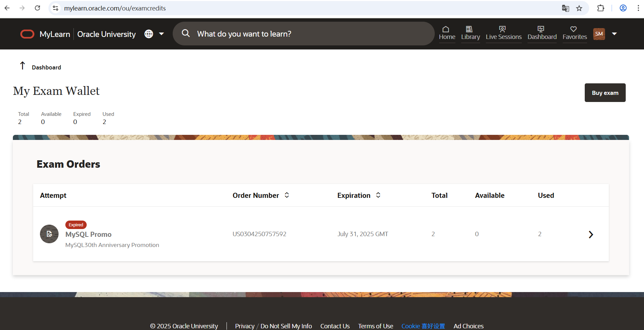Click the up arrow beside Dashboard breadcrumb
The image size is (644, 330).
click(23, 65)
